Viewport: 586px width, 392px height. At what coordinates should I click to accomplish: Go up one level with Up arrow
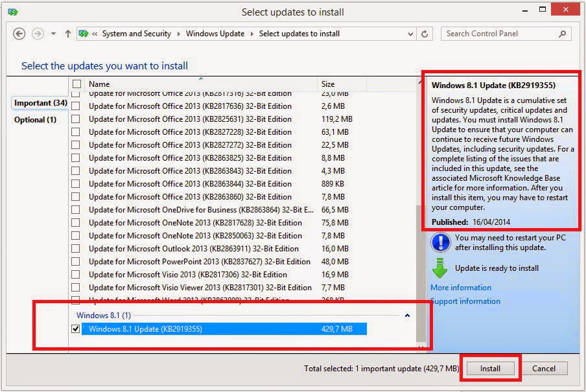(x=67, y=34)
